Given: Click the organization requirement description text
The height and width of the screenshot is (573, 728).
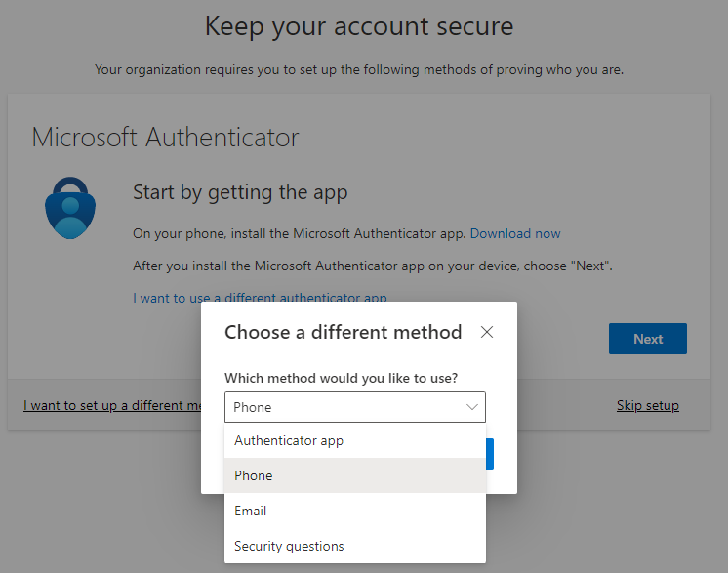Looking at the screenshot, I should point(359,69).
